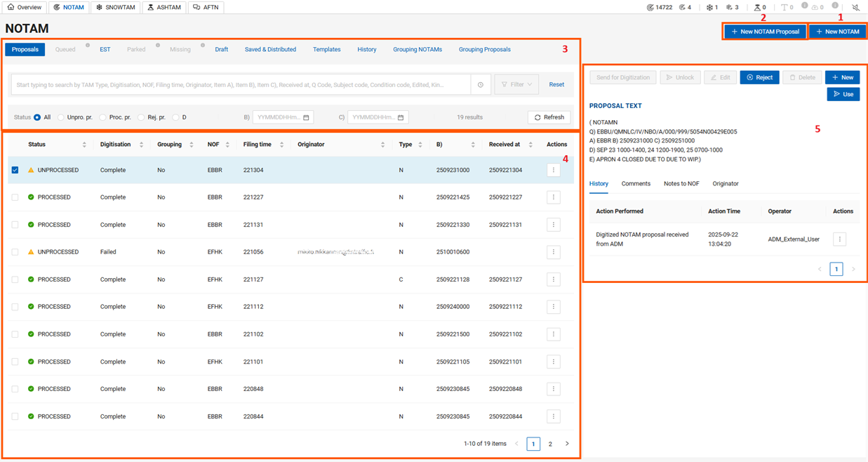Open calendar picker in the B) date field
The image size is (868, 462).
(x=306, y=117)
